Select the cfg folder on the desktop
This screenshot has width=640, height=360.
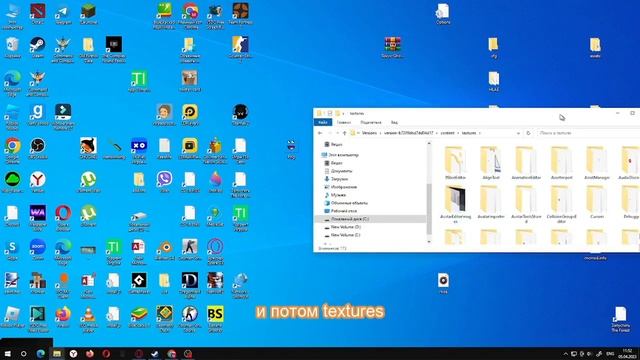(493, 47)
